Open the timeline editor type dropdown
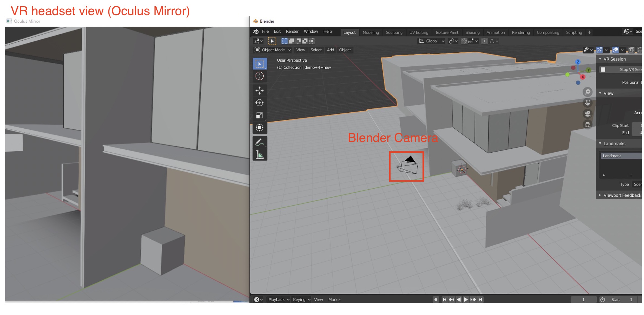Image resolution: width=644 pixels, height=315 pixels. 258,300
